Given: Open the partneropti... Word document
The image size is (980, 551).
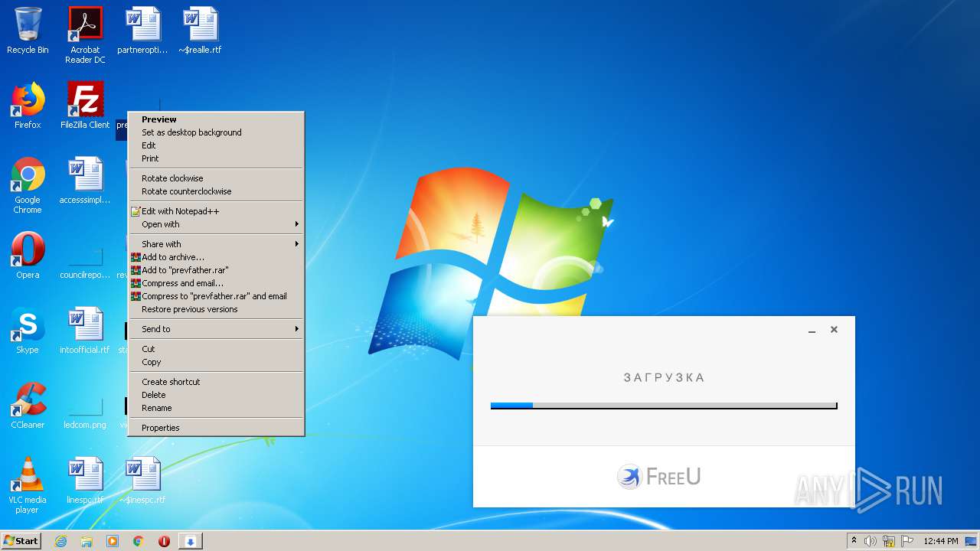Looking at the screenshot, I should (142, 31).
